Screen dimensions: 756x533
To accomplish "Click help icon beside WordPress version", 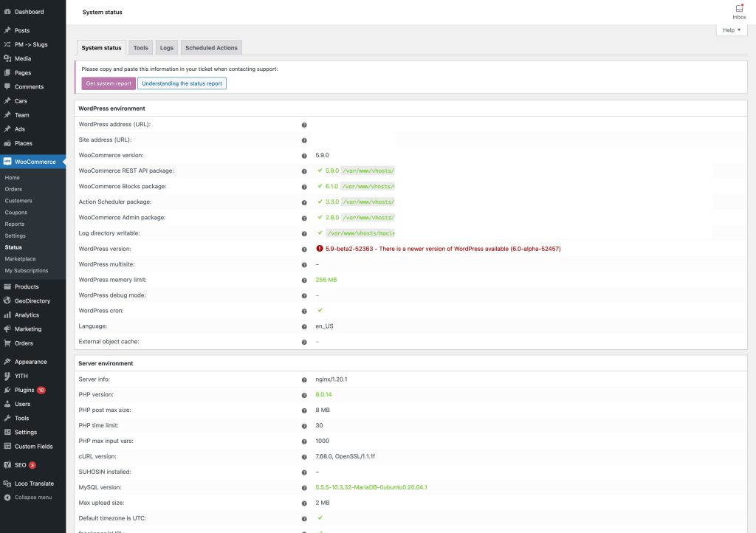I will [x=304, y=249].
